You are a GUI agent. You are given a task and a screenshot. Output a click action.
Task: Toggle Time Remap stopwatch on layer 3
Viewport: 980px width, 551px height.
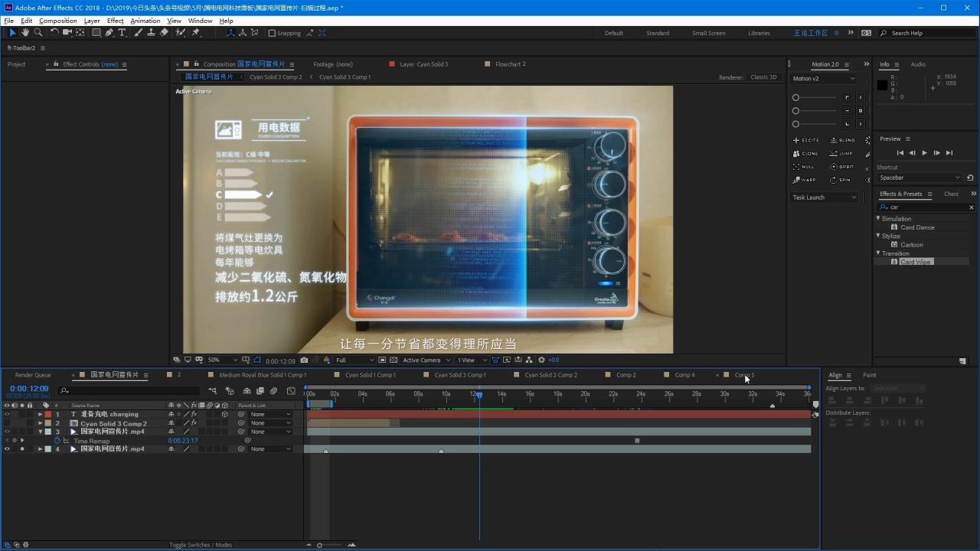pos(57,441)
